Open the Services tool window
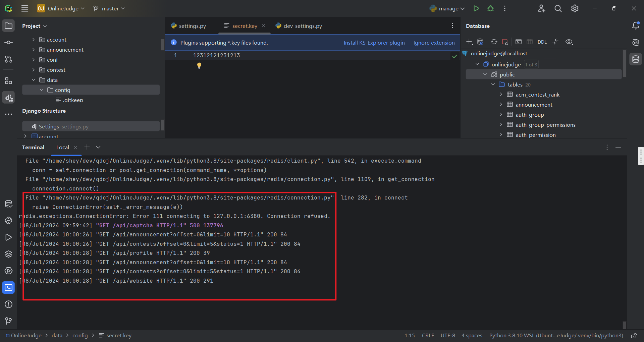The height and width of the screenshot is (342, 644). 8,271
